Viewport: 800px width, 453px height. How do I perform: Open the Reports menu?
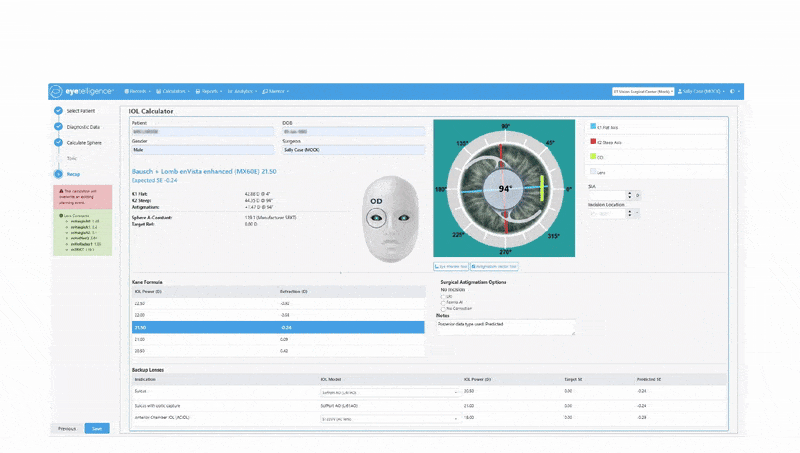(x=208, y=91)
